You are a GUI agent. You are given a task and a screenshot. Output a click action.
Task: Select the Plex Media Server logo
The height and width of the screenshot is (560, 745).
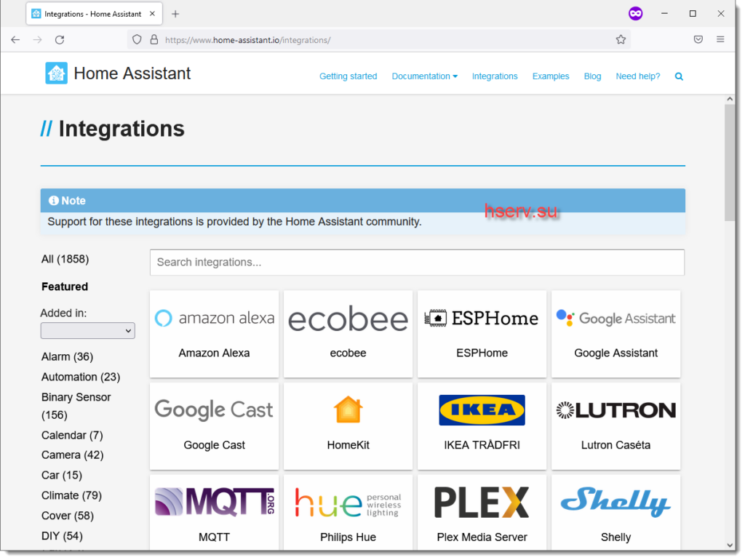click(x=482, y=503)
